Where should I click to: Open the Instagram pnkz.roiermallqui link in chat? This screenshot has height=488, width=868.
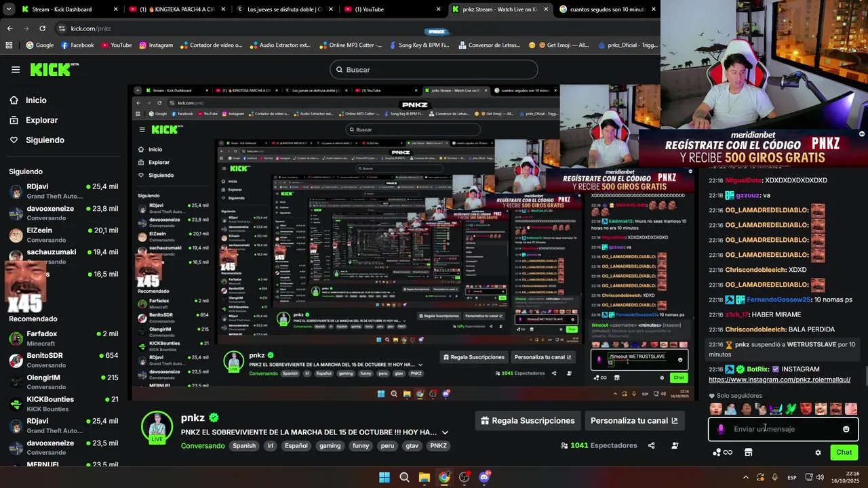tap(779, 380)
